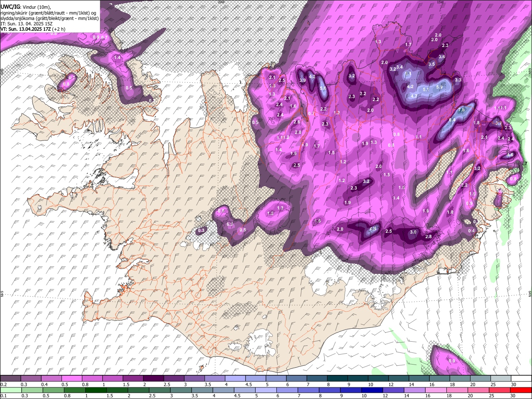This screenshot has width=532, height=399.
Task: Click the 3.6 snowfall value on the map
Action: (442, 57)
